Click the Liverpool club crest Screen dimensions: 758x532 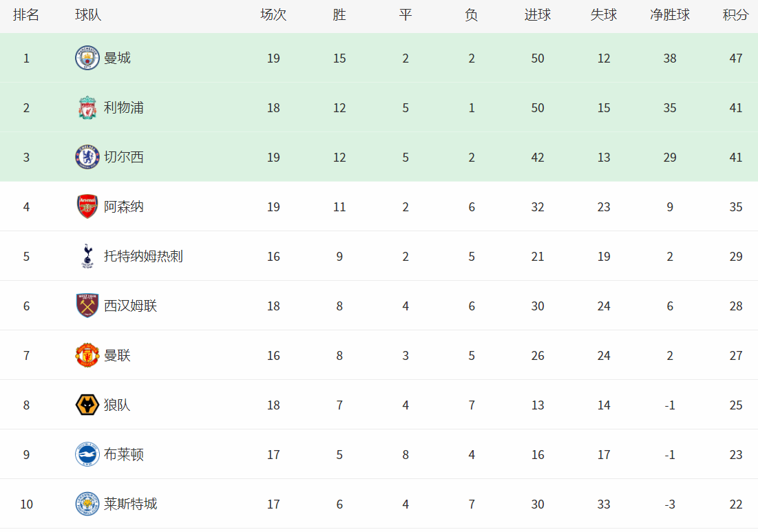click(87, 108)
